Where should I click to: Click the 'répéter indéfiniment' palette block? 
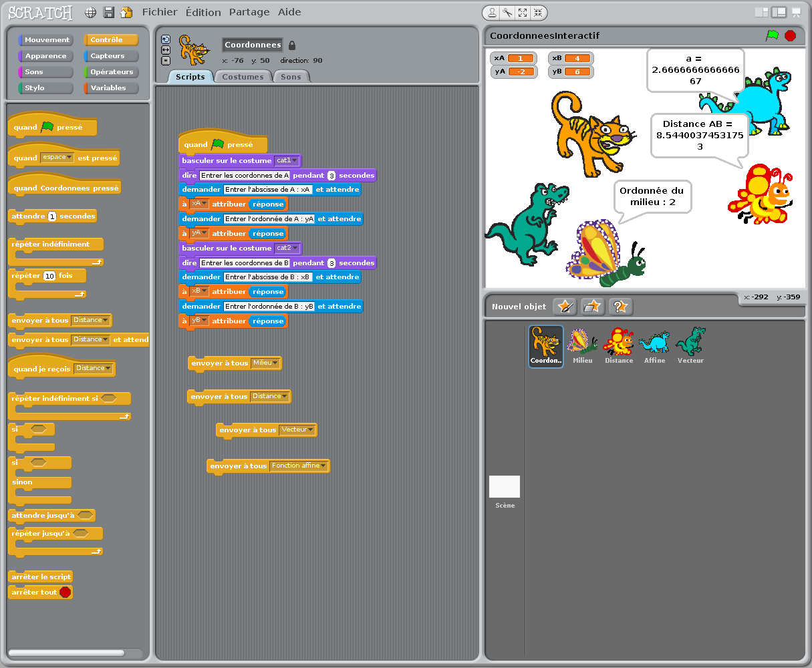tap(55, 252)
